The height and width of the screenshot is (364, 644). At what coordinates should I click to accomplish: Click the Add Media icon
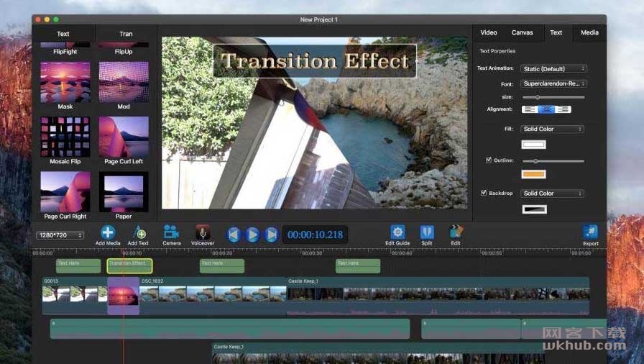pos(108,232)
